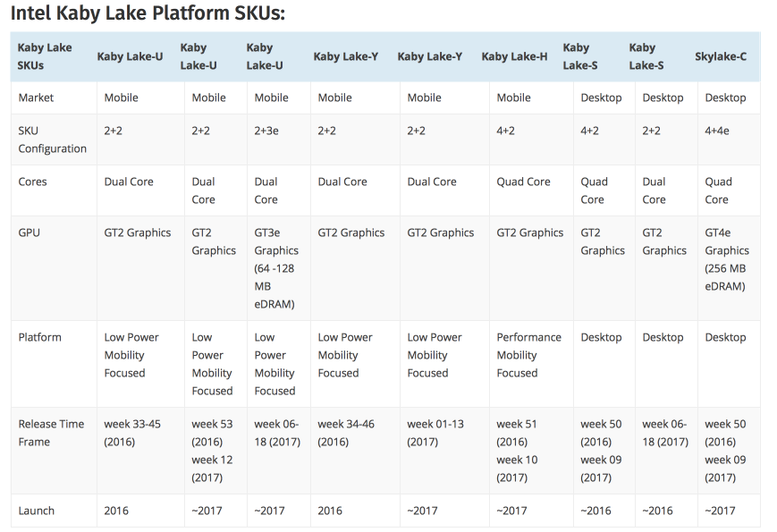The height and width of the screenshot is (532, 777).
Task: Click the 'Skylake-C' column header
Action: [x=721, y=56]
